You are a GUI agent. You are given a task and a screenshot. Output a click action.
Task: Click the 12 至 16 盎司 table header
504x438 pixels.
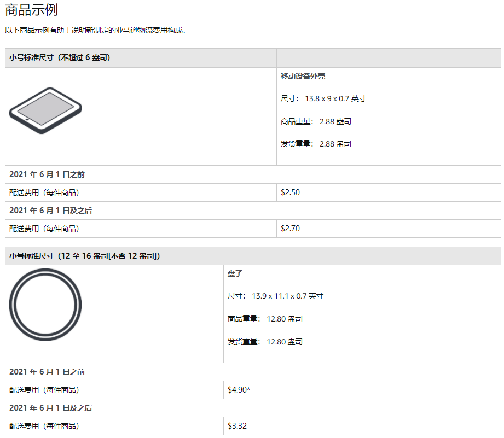pyautogui.click(x=85, y=256)
